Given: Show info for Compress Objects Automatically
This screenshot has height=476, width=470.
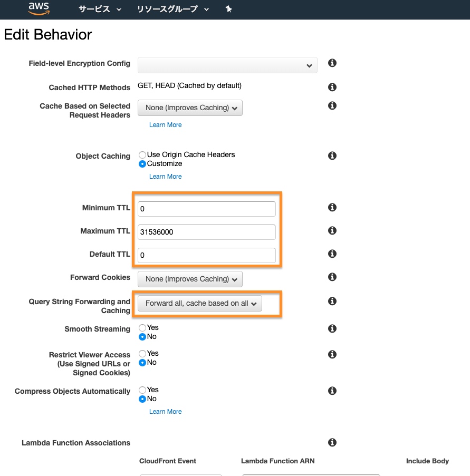Looking at the screenshot, I should tap(332, 391).
